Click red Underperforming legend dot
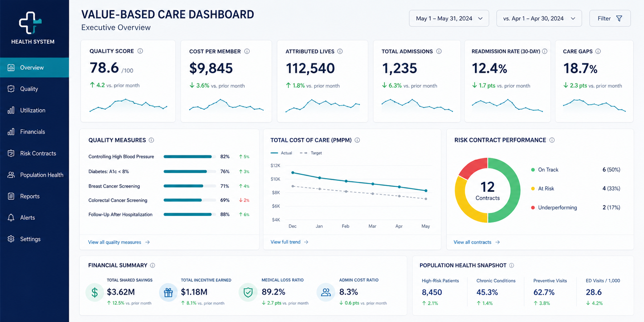 pyautogui.click(x=533, y=208)
